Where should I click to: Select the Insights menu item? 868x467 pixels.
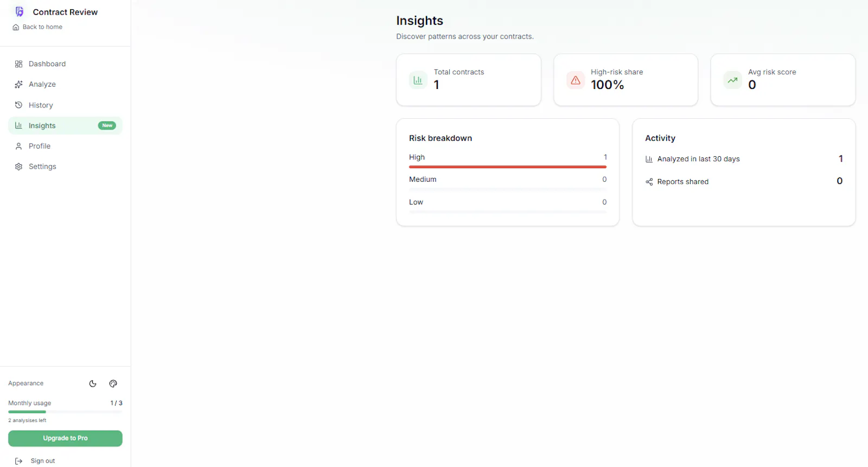(x=65, y=125)
